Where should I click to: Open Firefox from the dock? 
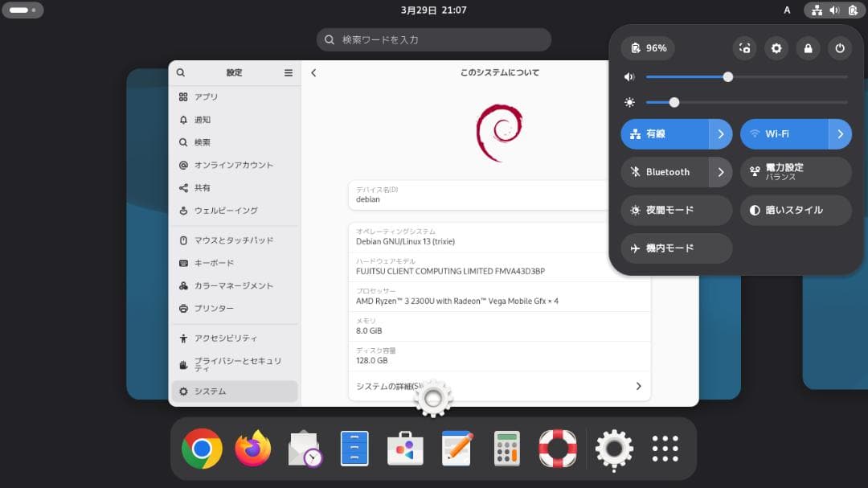pos(253,449)
